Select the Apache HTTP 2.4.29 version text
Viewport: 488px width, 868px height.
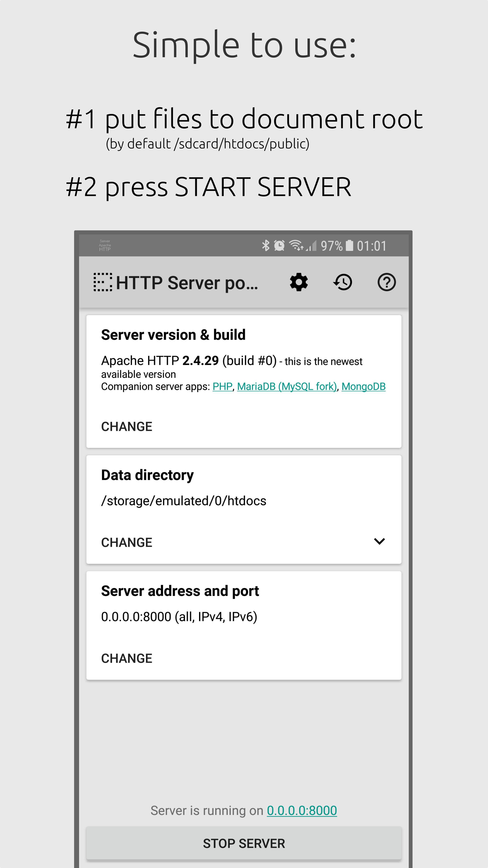coord(160,361)
